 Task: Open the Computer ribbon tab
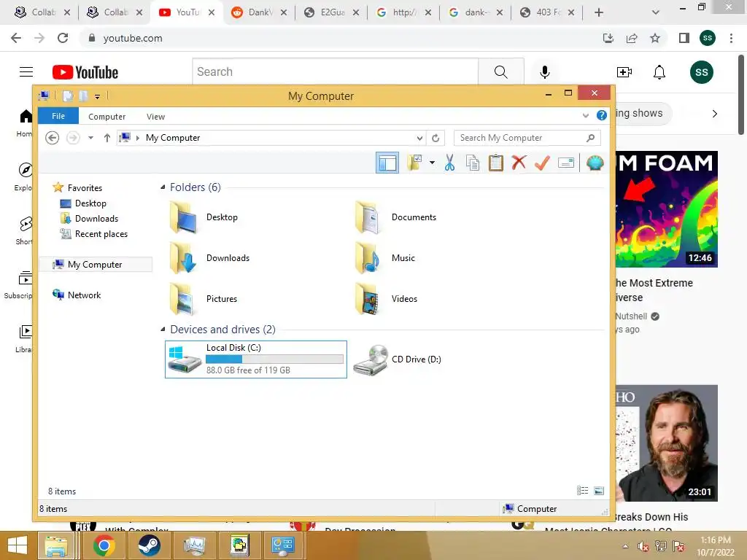pos(107,116)
